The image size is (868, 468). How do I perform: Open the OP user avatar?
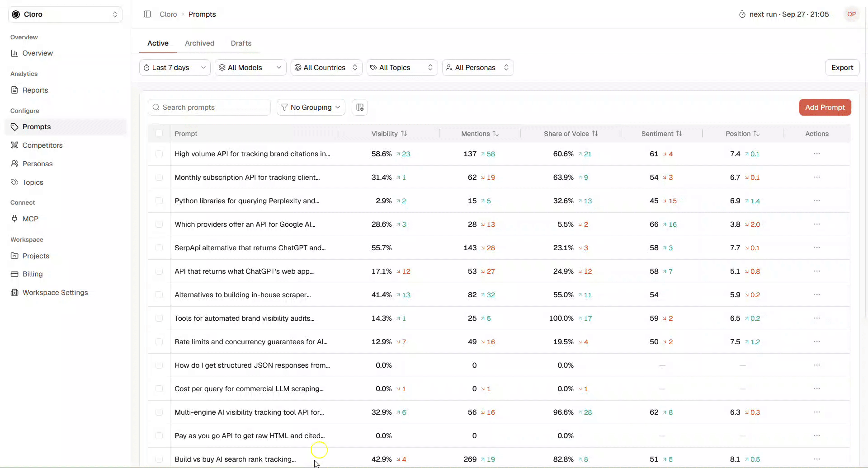pos(851,14)
